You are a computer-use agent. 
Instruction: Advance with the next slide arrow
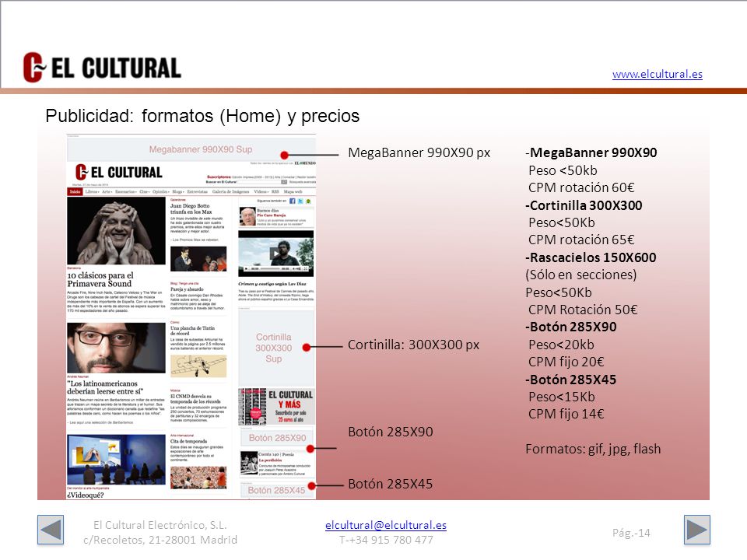(x=697, y=530)
